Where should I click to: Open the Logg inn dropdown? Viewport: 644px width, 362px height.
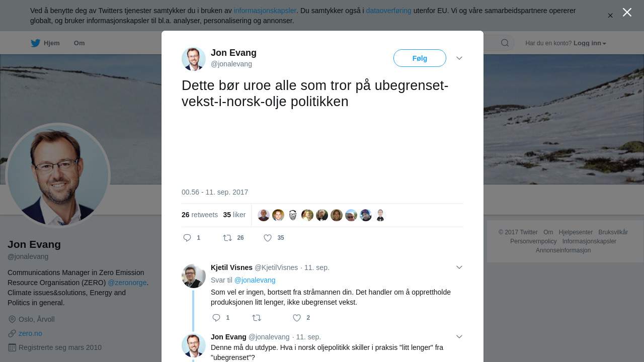[x=590, y=43]
